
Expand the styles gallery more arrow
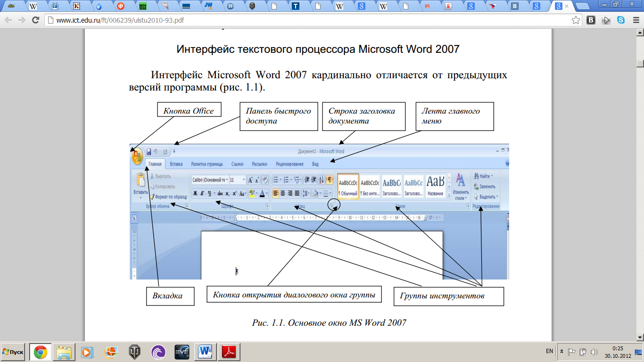(449, 195)
